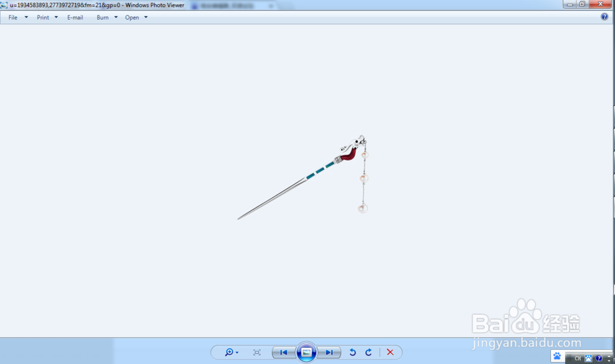
Task: Go to the next photo
Action: tap(329, 352)
